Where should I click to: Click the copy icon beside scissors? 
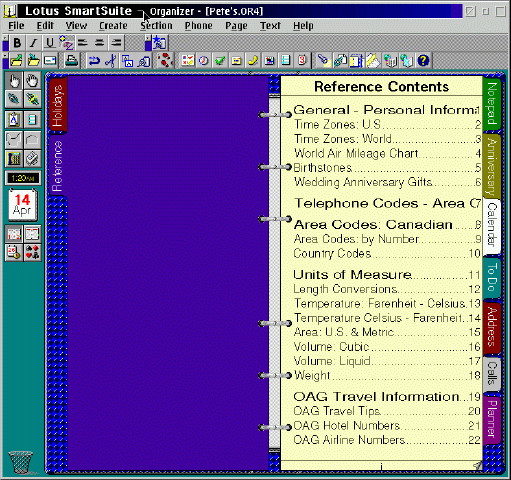click(127, 61)
